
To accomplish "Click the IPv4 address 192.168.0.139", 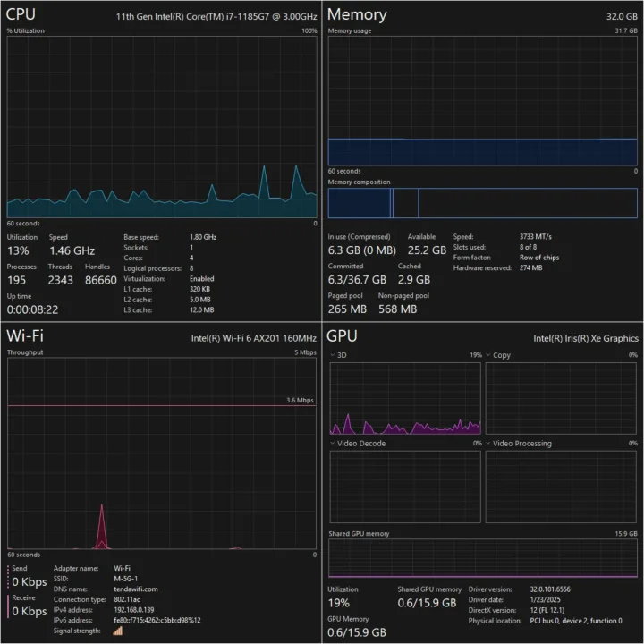I will [135, 609].
